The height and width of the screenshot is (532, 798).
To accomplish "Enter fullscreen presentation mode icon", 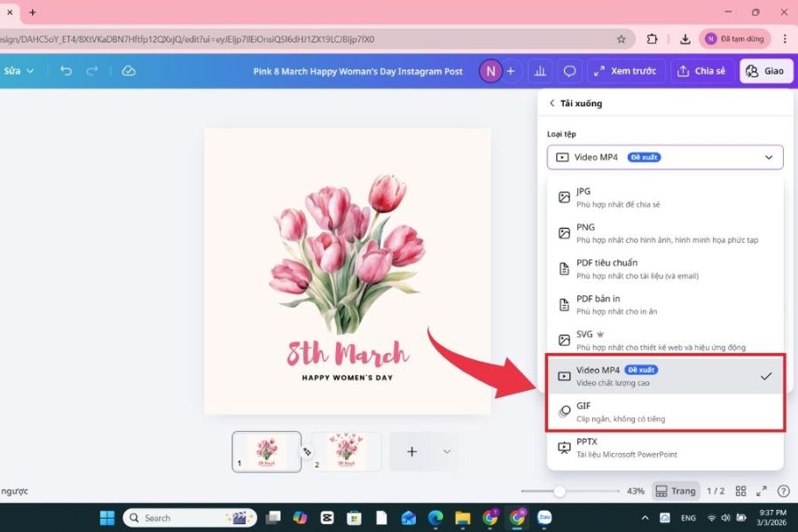I will click(x=762, y=490).
